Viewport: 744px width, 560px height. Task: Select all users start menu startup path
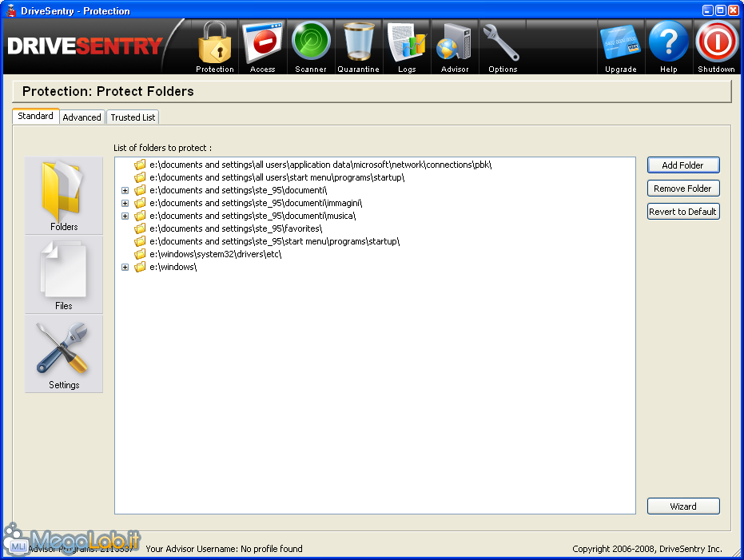point(277,177)
